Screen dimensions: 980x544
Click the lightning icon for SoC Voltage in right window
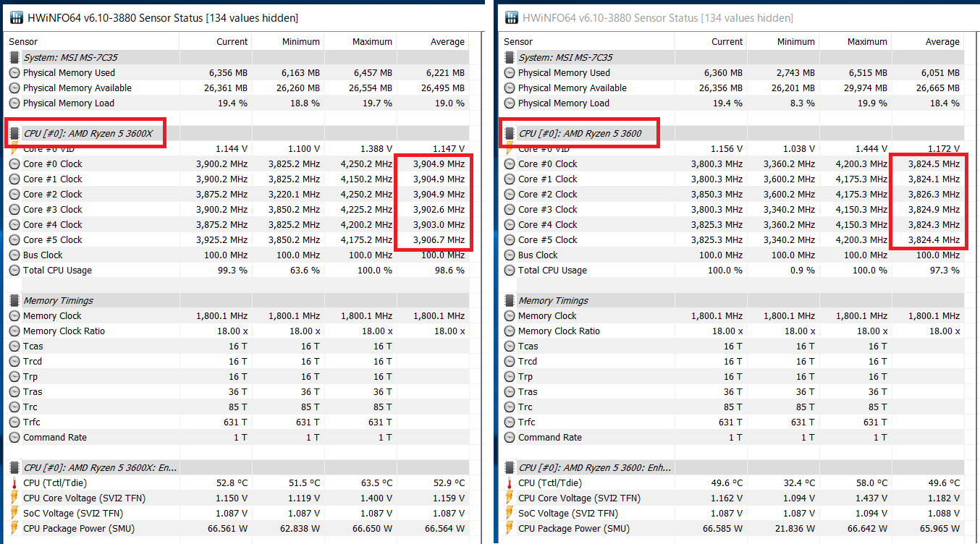point(510,513)
